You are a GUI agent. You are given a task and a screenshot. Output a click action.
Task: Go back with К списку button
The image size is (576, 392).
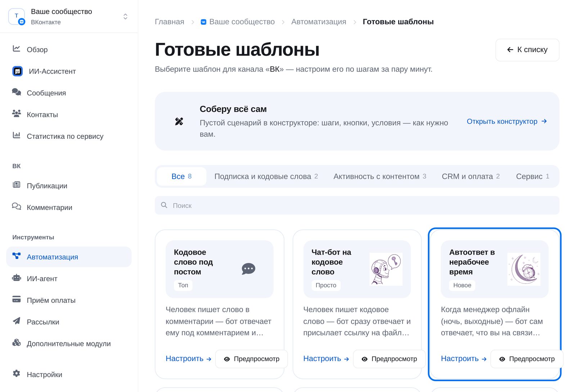coord(527,50)
